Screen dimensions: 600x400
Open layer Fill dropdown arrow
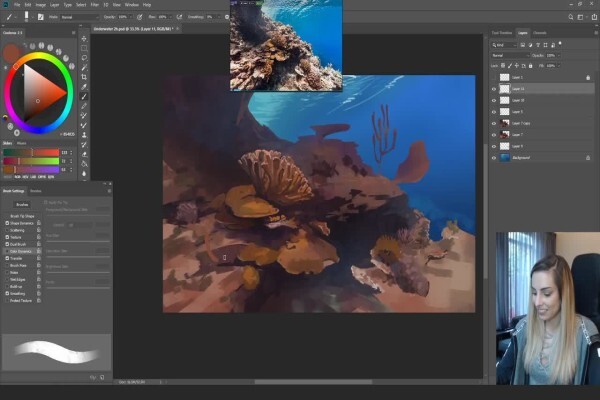tap(559, 66)
